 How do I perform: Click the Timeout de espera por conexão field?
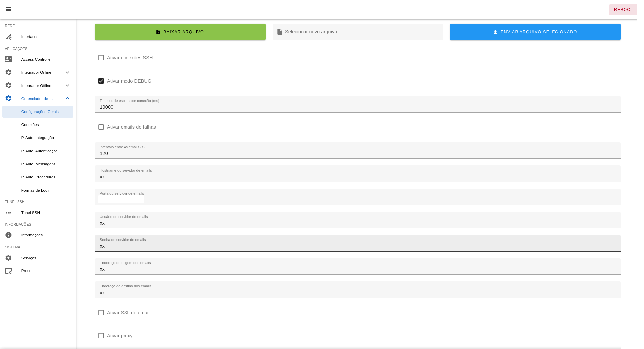click(357, 107)
